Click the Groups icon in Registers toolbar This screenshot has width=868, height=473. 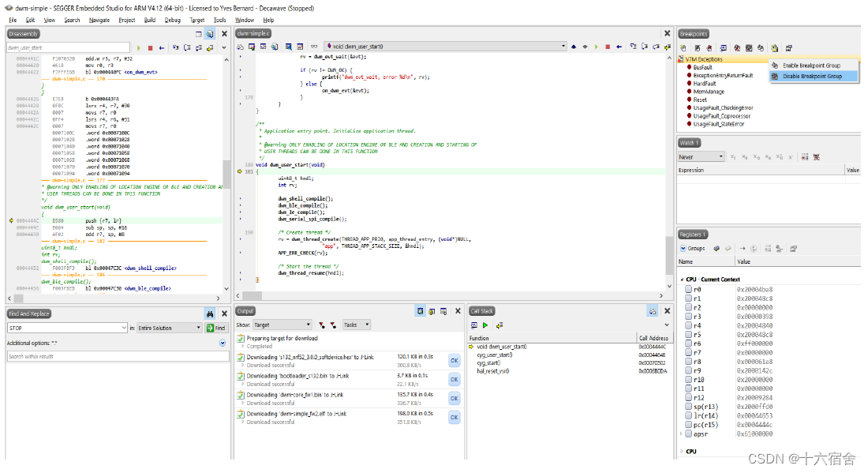pos(692,249)
